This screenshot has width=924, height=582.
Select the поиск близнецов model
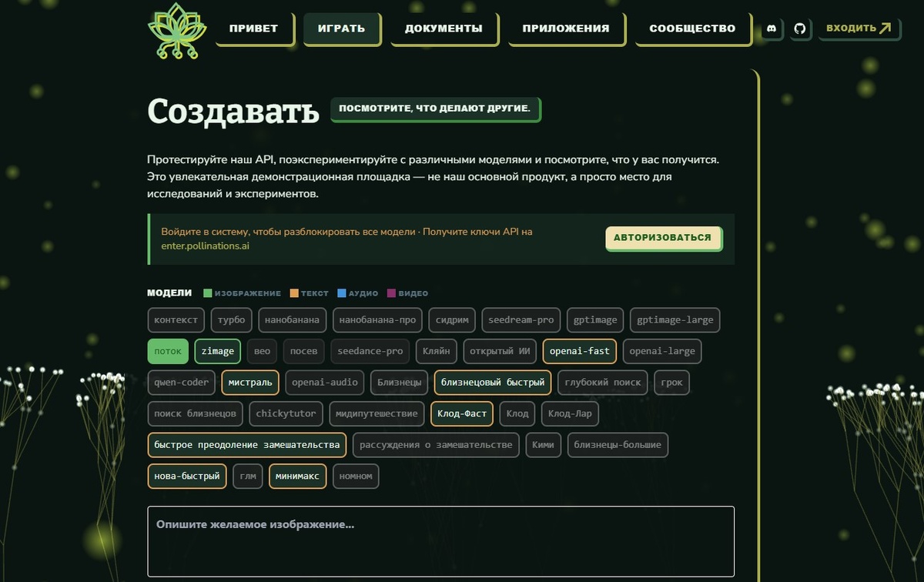coord(196,413)
